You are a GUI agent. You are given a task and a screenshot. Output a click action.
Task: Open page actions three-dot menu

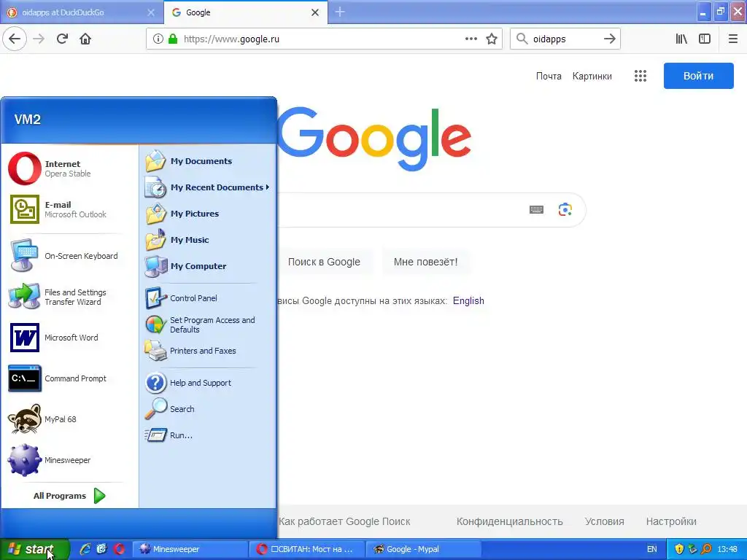(471, 39)
